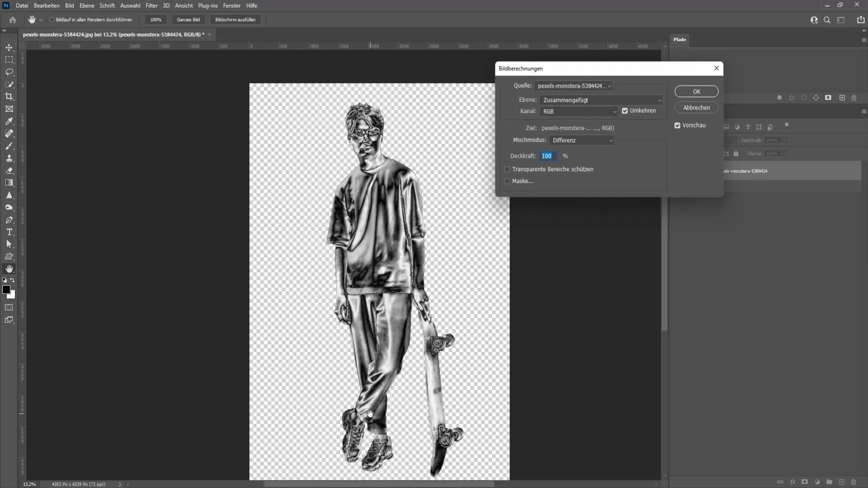
Task: Click the foreground color swatch
Action: click(6, 290)
